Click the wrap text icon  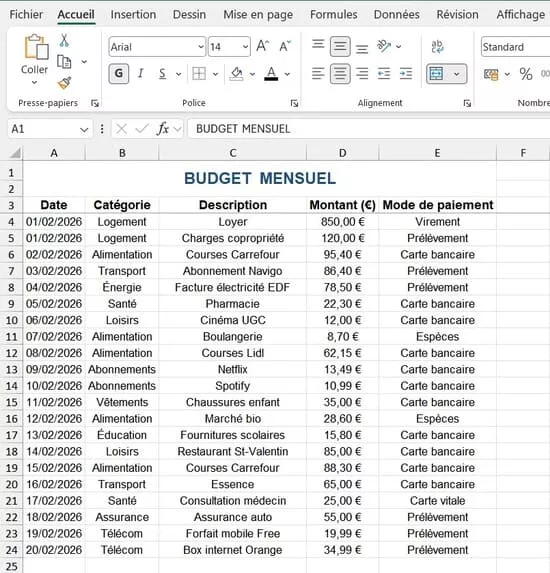tap(437, 46)
